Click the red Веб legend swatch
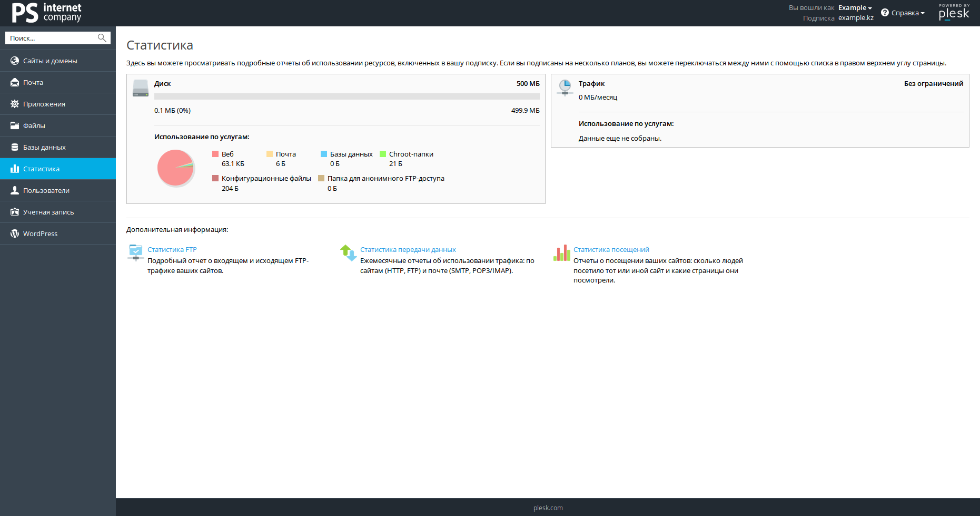Viewport: 980px width, 516px height. click(215, 154)
